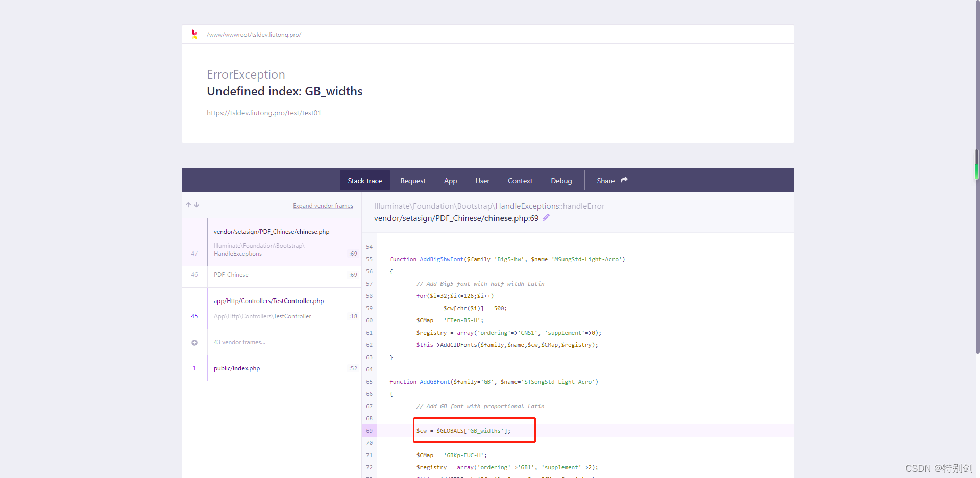Switch to the Request tab
Screen dimensions: 980x478
[413, 180]
